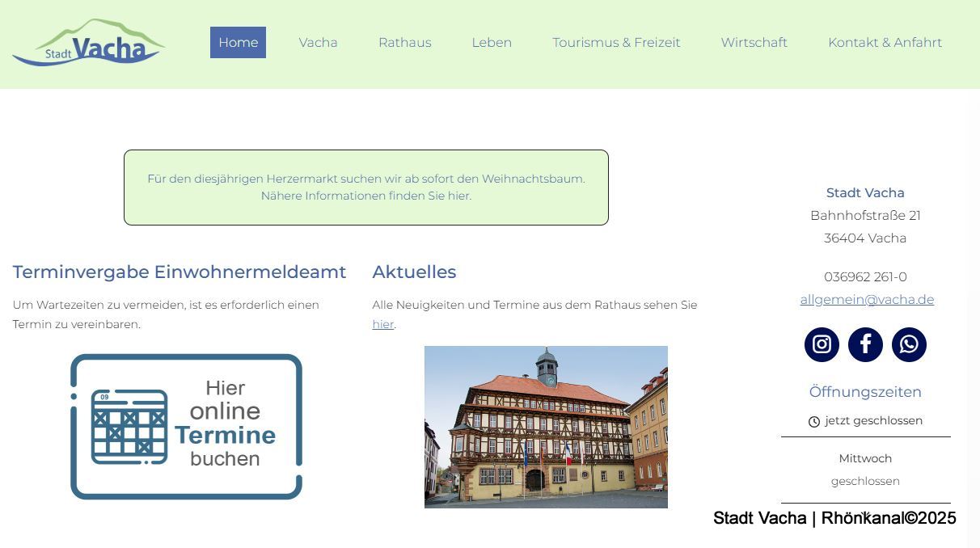Image resolution: width=980 pixels, height=548 pixels.
Task: Open the Tourismus & Freizeit menu
Action: (x=616, y=43)
